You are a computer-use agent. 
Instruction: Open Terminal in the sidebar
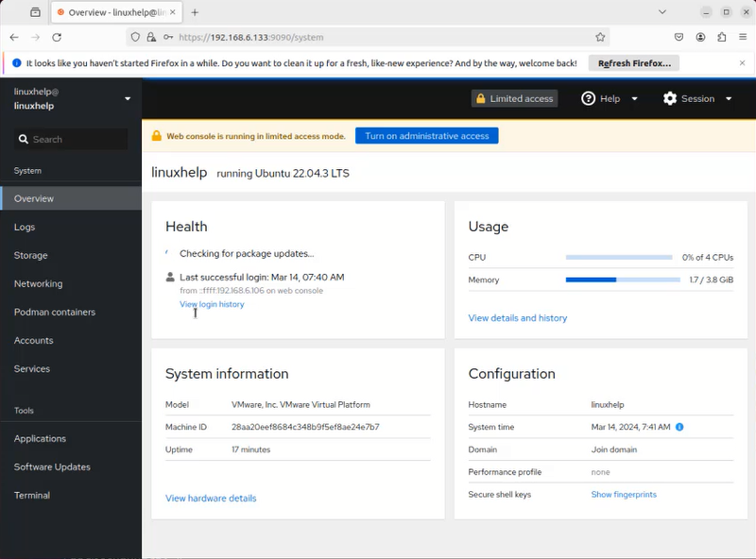click(71, 496)
